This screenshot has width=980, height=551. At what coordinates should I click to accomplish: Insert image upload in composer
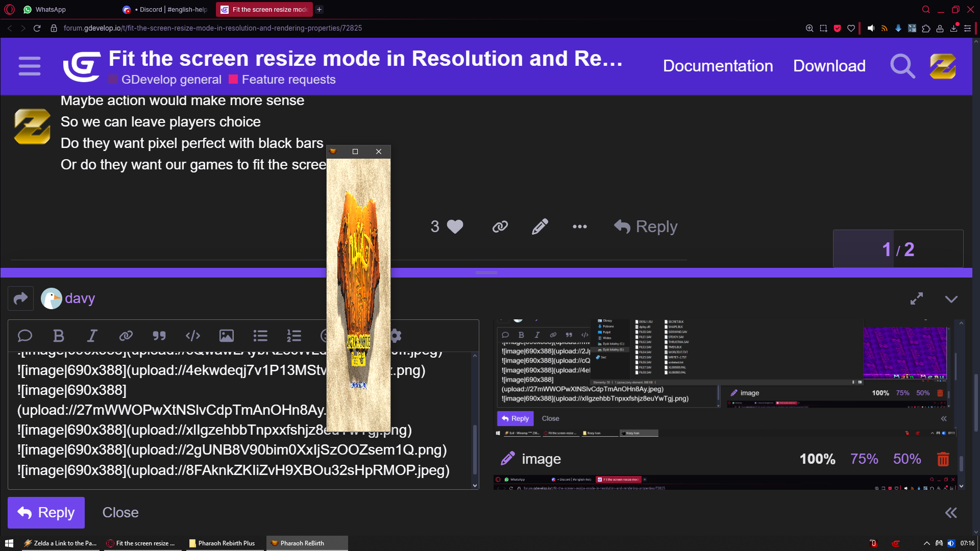pos(227,336)
